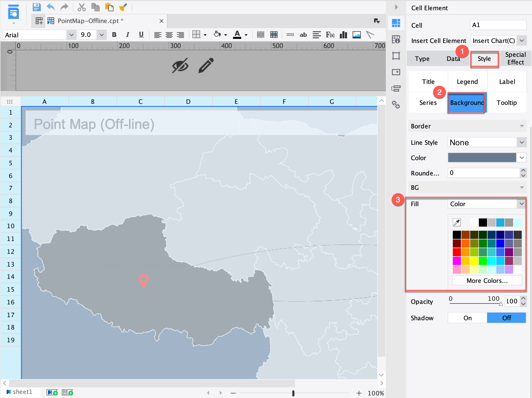532x398 pixels.
Task: Toggle underline formatting
Action: tap(141, 35)
